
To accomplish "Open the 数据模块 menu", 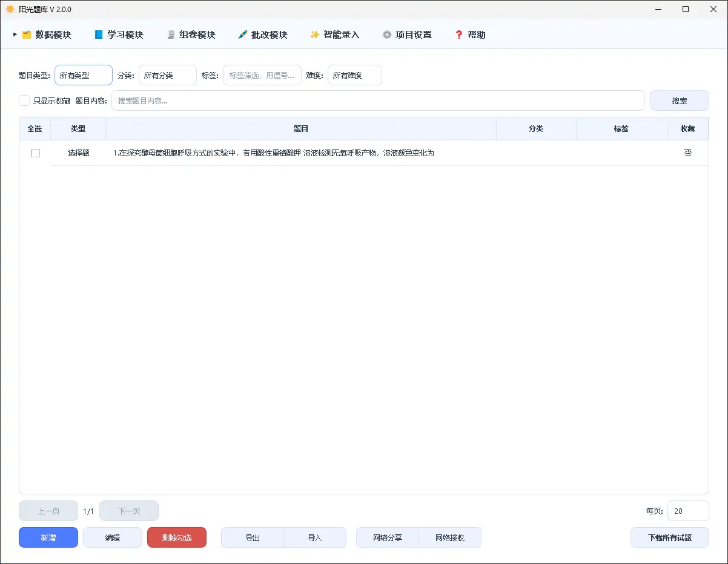I will point(46,35).
